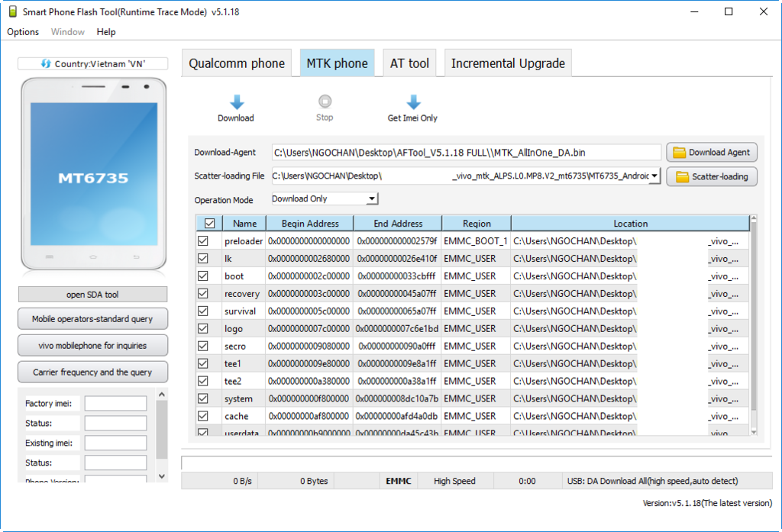
Task: Click the Smart Phone Flash Tool title icon
Action: coord(12,11)
